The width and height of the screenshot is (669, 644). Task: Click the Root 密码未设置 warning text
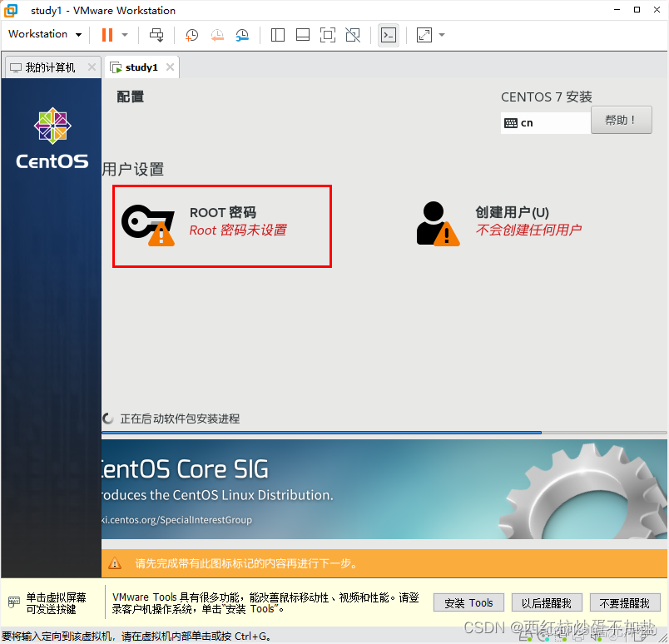tap(238, 230)
